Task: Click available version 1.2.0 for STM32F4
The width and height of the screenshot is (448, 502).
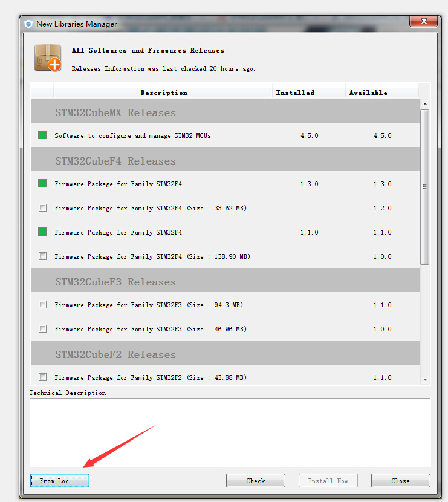Action: [x=382, y=208]
